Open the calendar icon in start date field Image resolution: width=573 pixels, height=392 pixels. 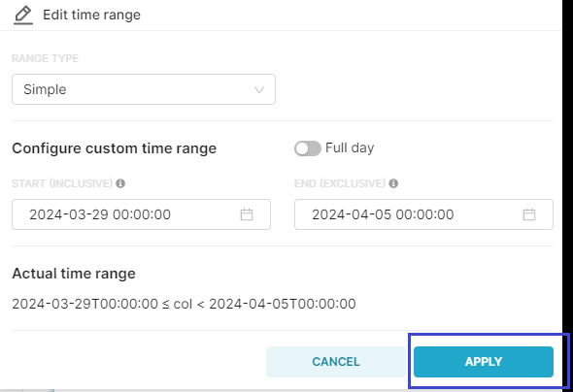point(247,214)
